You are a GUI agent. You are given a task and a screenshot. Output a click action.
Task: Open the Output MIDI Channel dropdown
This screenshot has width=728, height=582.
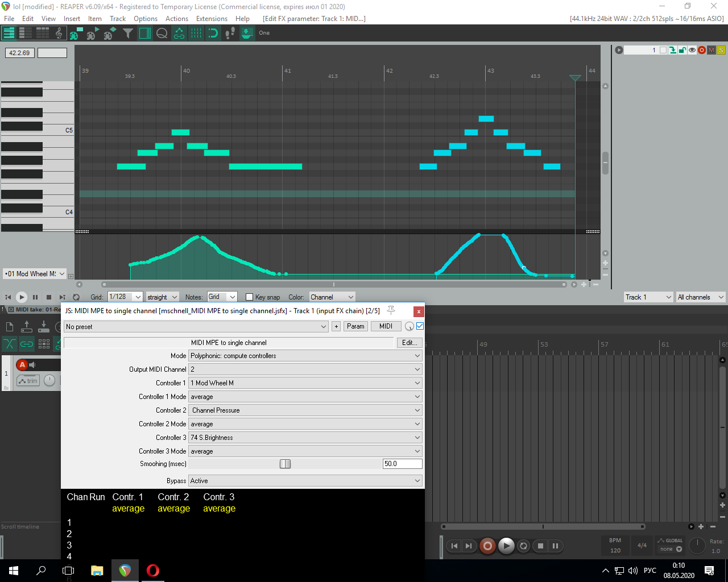coord(305,369)
